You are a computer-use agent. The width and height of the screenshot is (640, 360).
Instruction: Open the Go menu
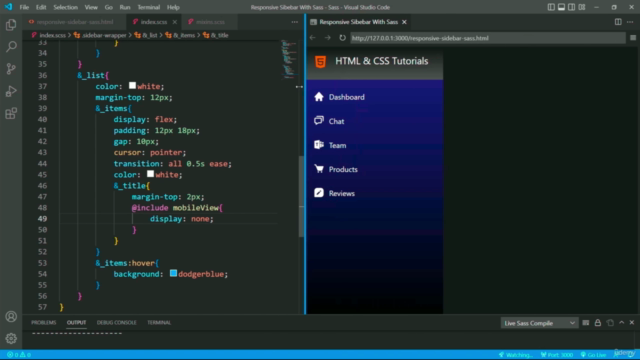(108, 7)
